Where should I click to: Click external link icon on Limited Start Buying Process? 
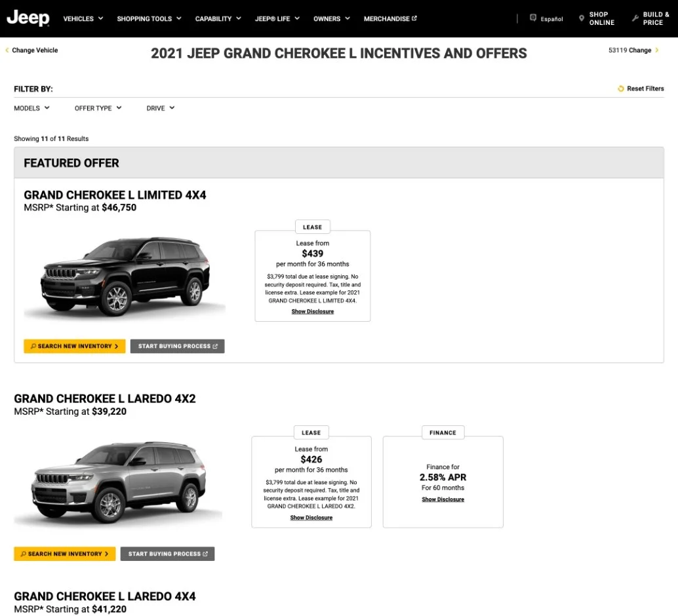coord(215,346)
